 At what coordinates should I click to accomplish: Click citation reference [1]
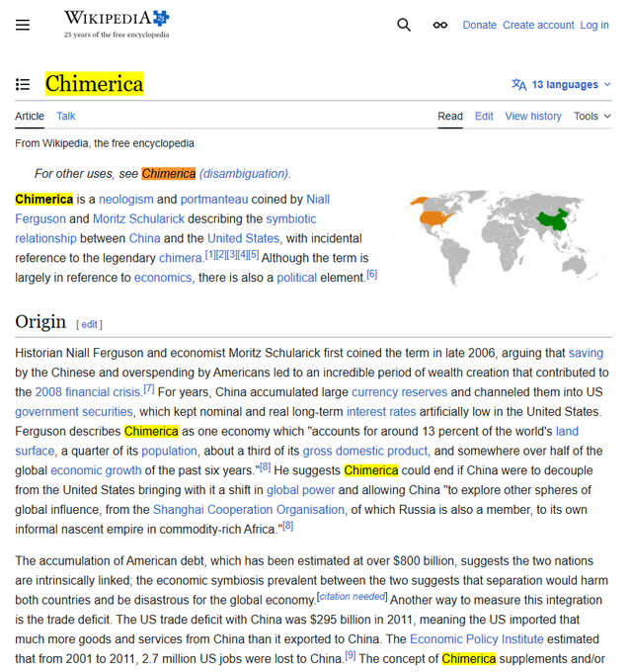pos(210,255)
